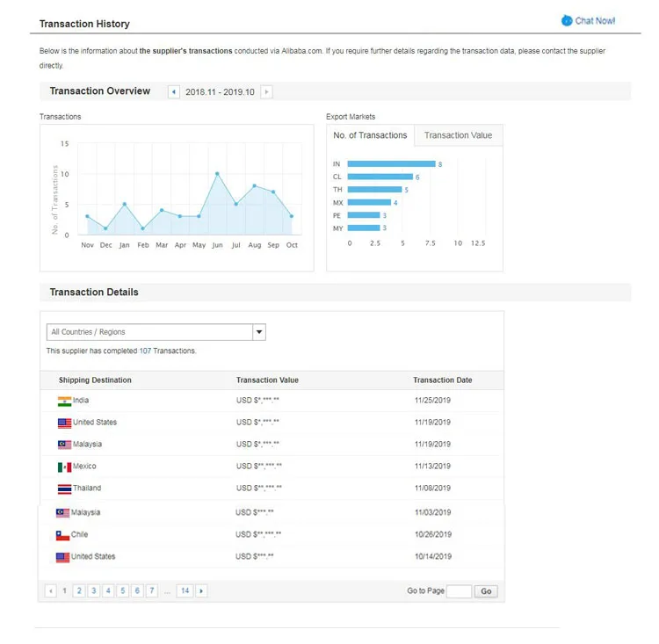This screenshot has width=659, height=644.
Task: Go to next date range arrow
Action: point(266,92)
